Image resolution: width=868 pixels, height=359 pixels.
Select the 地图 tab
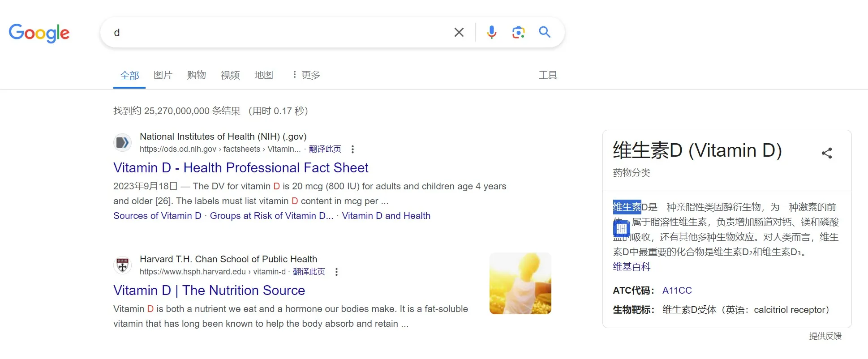(x=263, y=75)
